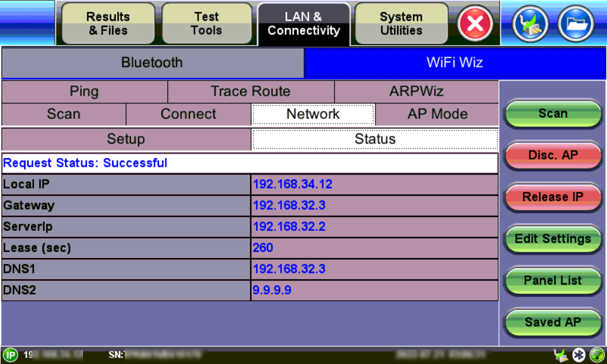Select the Status tab
This screenshot has height=364, width=607.
coord(375,139)
